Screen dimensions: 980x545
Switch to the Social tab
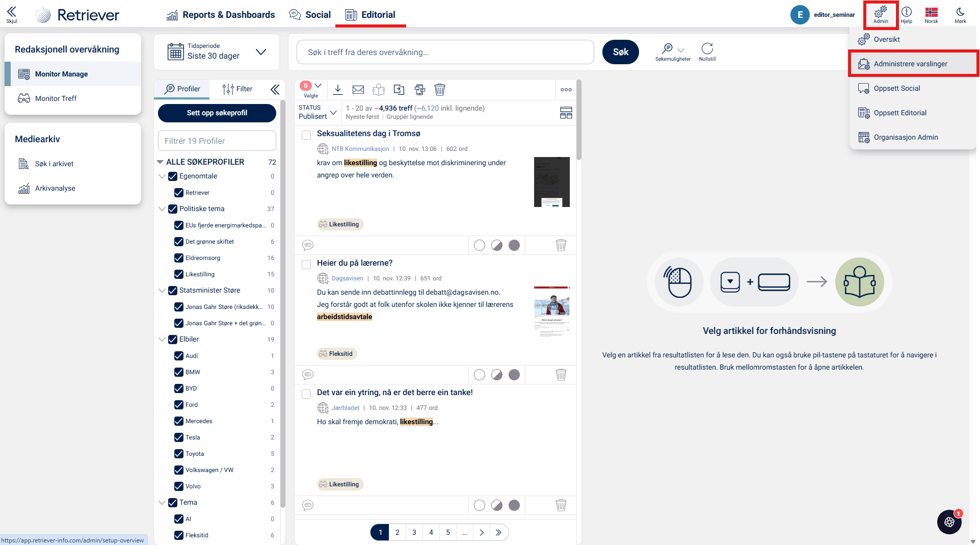[310, 15]
